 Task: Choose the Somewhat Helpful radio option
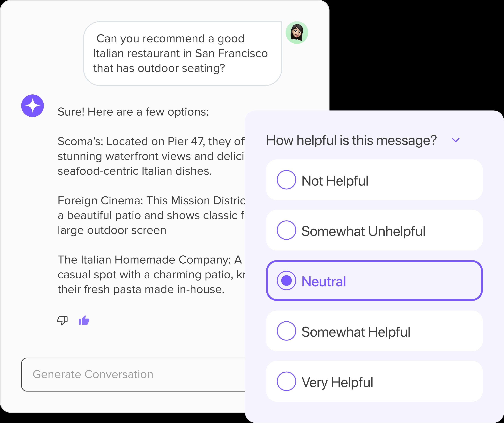pos(286,331)
